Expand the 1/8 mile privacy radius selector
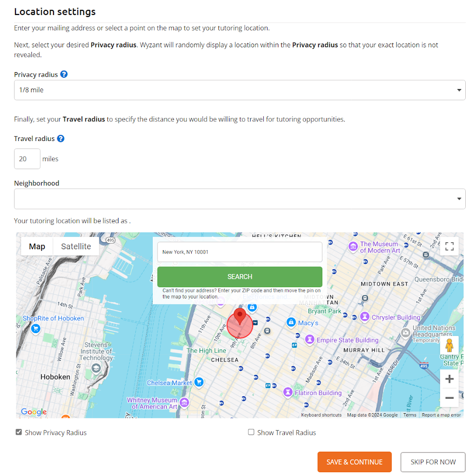 (240, 90)
